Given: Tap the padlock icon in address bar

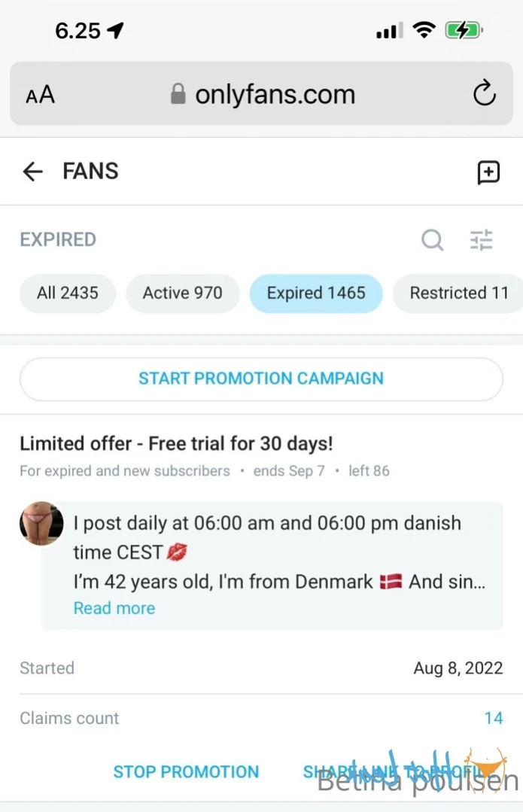Looking at the screenshot, I should click(178, 95).
